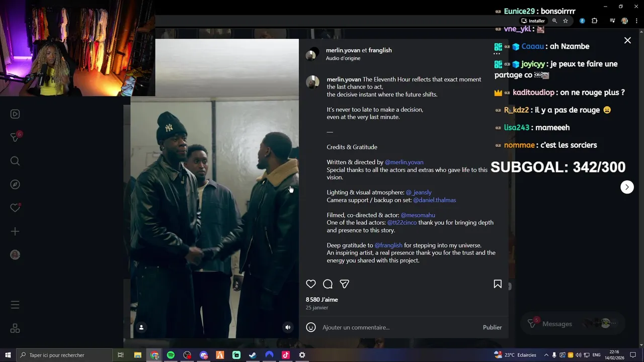Open the Chrome extensions puzzle icon
Screen dimensions: 644x362
tap(594, 21)
